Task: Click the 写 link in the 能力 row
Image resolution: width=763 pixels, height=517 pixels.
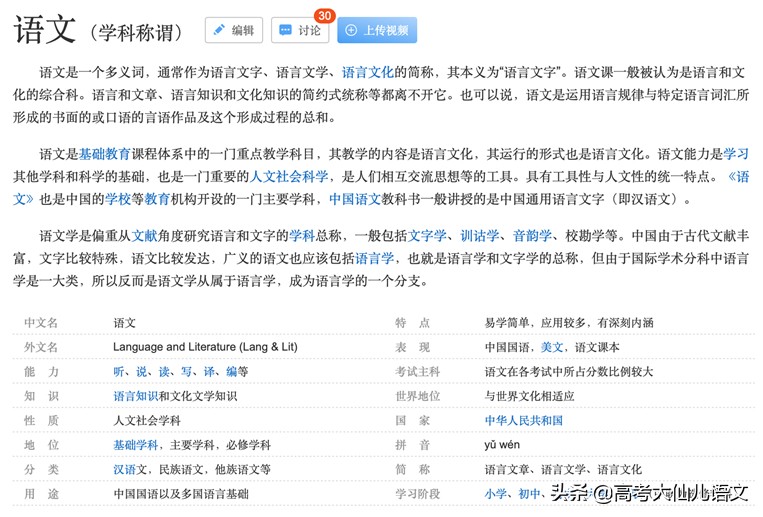Action: pyautogui.click(x=186, y=372)
